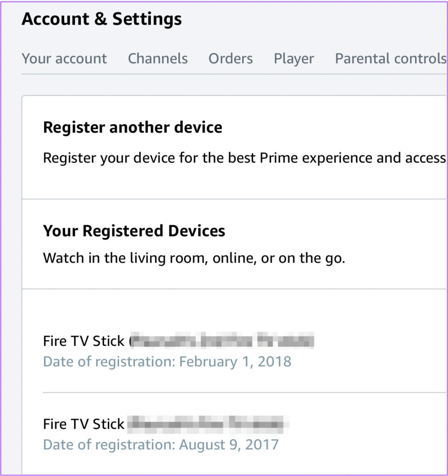Viewport: 448px width, 476px height.
Task: Click the February 1, 2018 registration date
Action: tap(167, 362)
